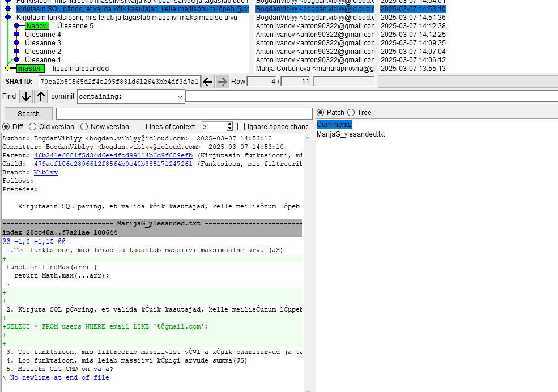Click the Find next down arrow
Image resolution: width=558 pixels, height=392 pixels.
pos(26,96)
